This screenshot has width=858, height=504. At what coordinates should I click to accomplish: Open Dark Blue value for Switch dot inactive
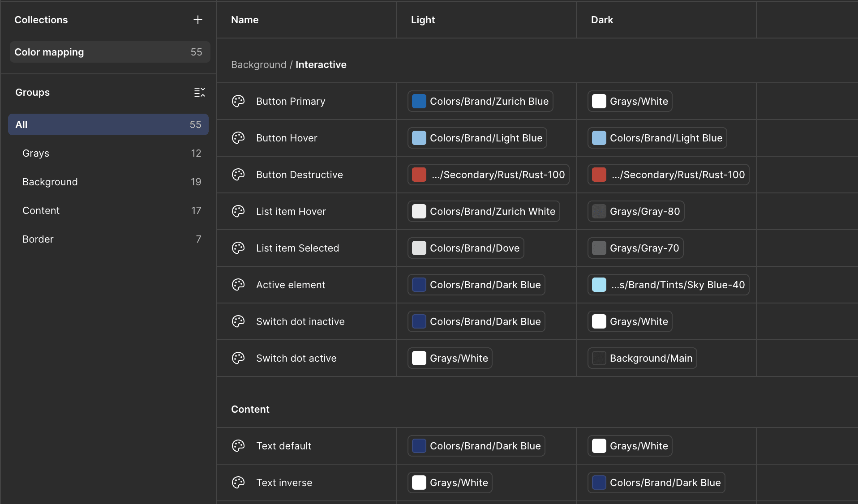476,321
